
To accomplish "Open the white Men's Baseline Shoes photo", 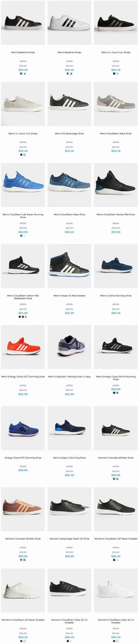I will 69,23.
